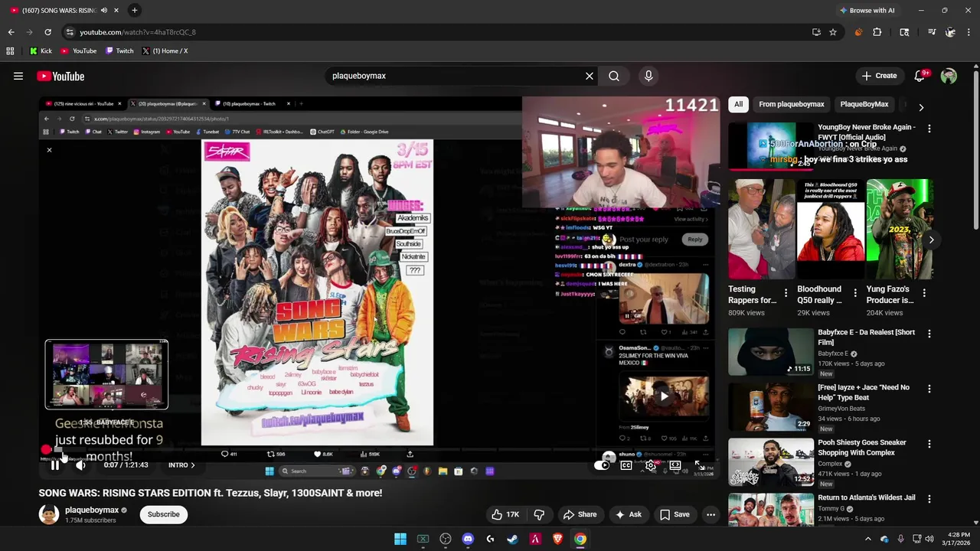980x551 pixels.
Task: Install app from address bar icon
Action: (816, 32)
